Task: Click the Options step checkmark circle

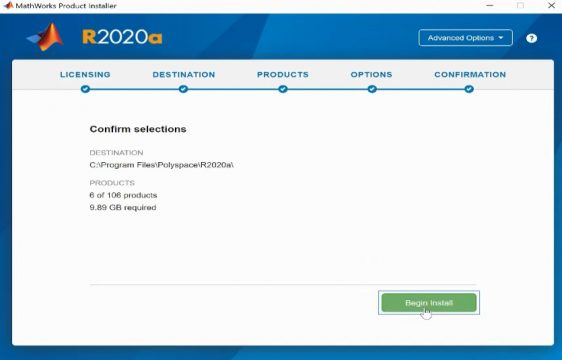Action: pyautogui.click(x=372, y=89)
